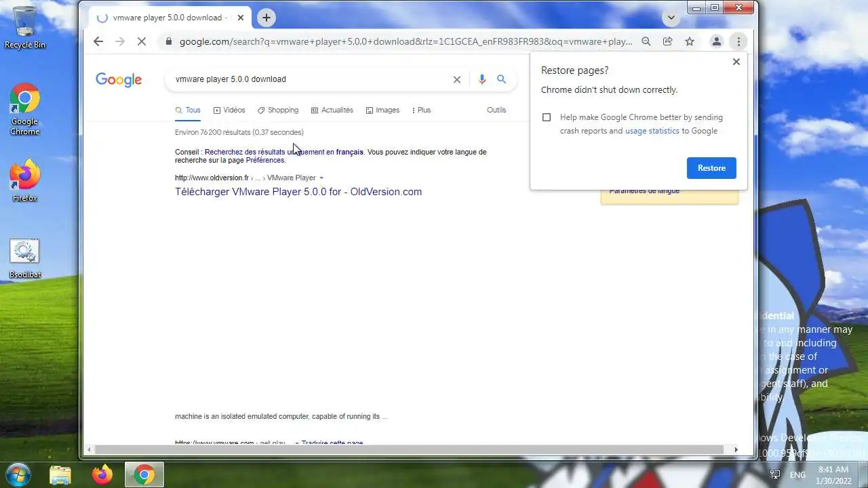Screen dimensions: 868x488
Task: Open the Windows Start button
Action: [18, 473]
